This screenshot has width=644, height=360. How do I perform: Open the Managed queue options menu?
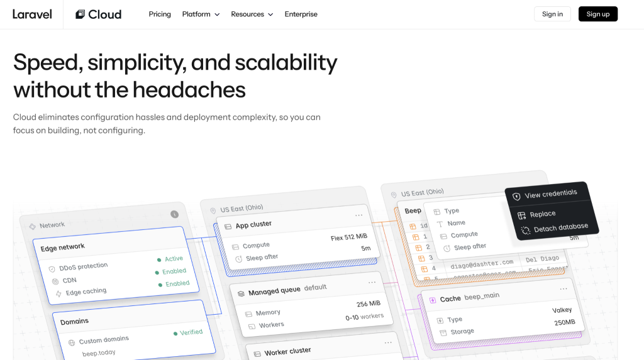coord(372,282)
